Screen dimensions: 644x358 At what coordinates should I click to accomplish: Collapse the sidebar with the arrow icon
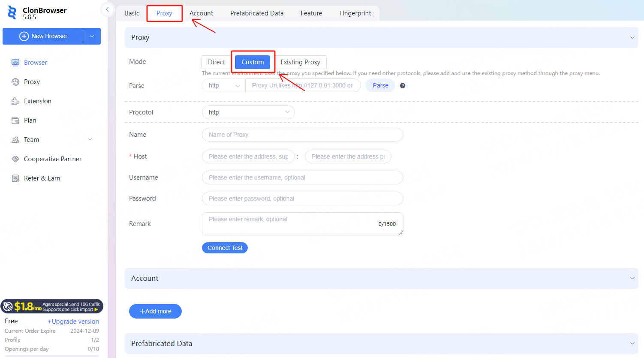click(107, 9)
